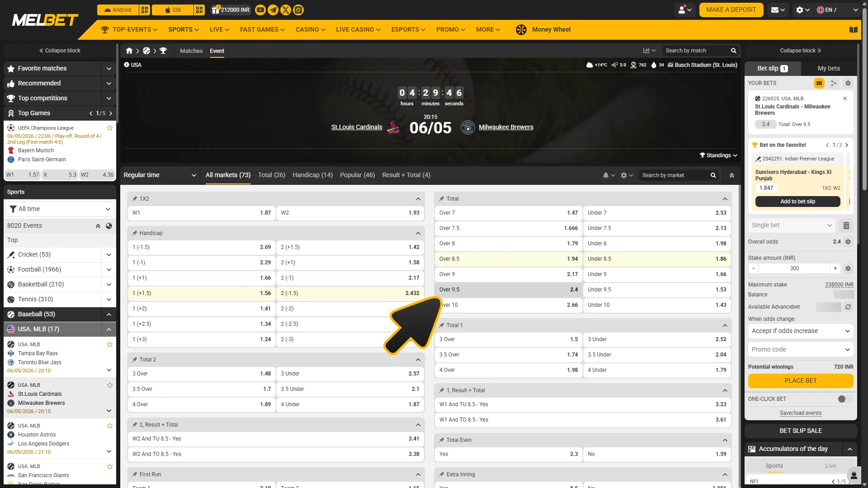This screenshot has height=488, width=868.
Task: Open the All time filter dropdown
Action: pos(60,209)
